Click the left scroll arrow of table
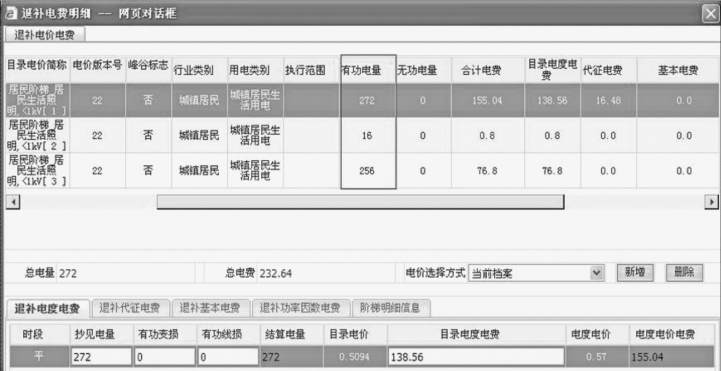The image size is (721, 371). click(x=12, y=202)
